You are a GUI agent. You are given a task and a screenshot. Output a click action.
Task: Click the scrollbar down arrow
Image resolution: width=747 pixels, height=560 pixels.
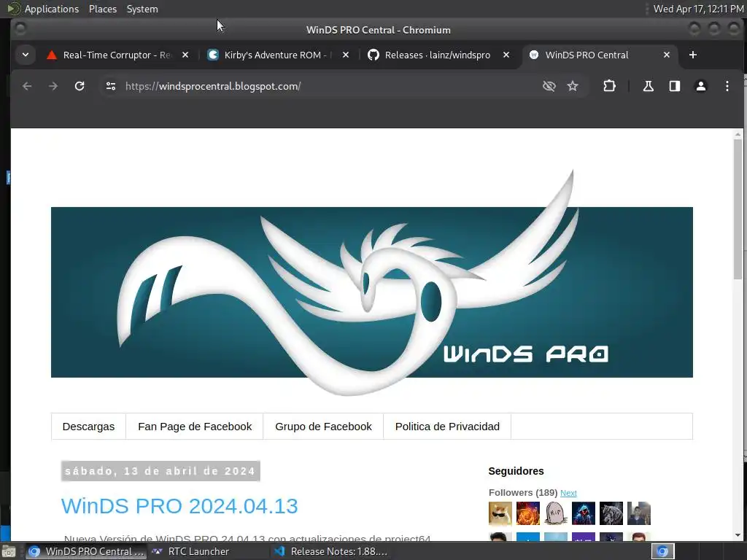coord(738,536)
